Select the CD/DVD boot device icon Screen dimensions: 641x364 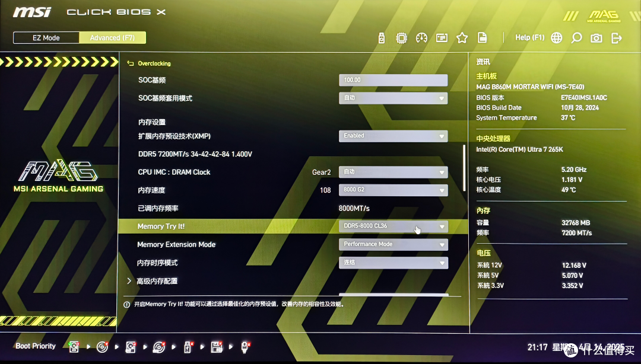(102, 347)
